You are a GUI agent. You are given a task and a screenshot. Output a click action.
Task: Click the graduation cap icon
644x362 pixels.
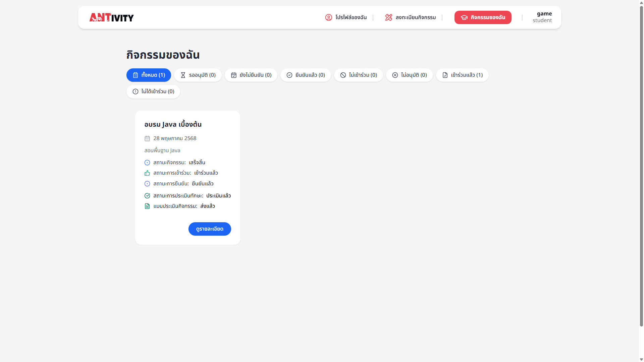pos(464,17)
